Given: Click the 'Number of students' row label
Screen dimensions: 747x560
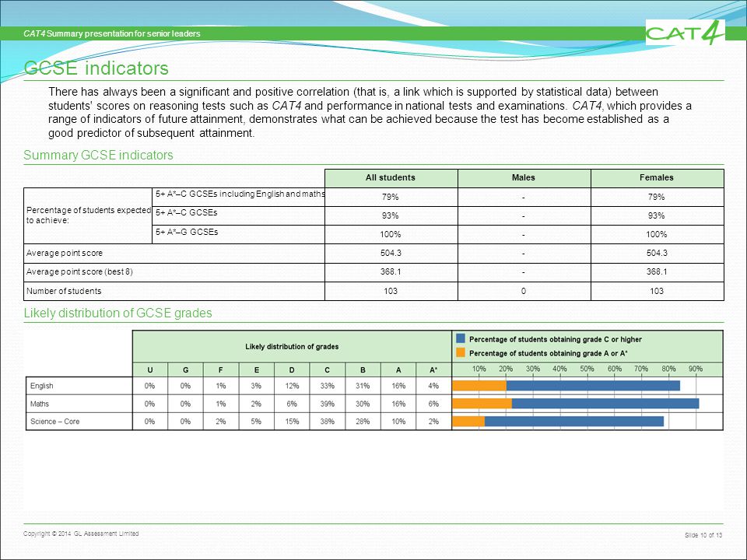Looking at the screenshot, I should [64, 291].
